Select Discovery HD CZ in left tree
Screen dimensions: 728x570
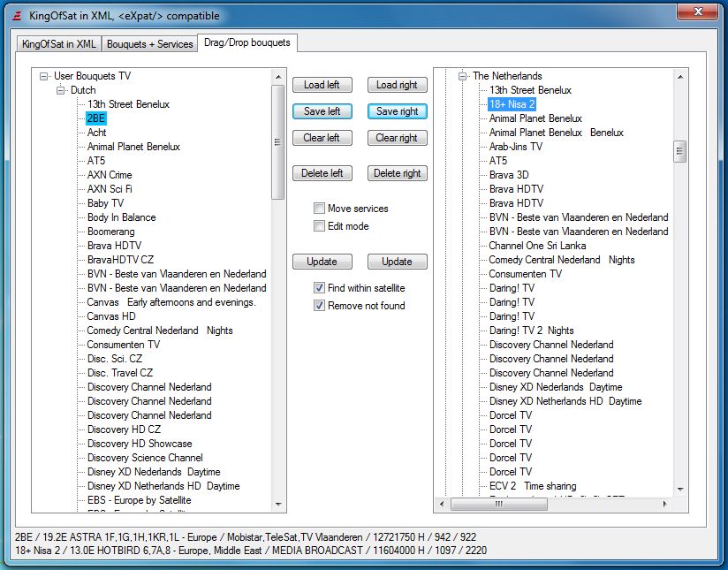[x=124, y=429]
